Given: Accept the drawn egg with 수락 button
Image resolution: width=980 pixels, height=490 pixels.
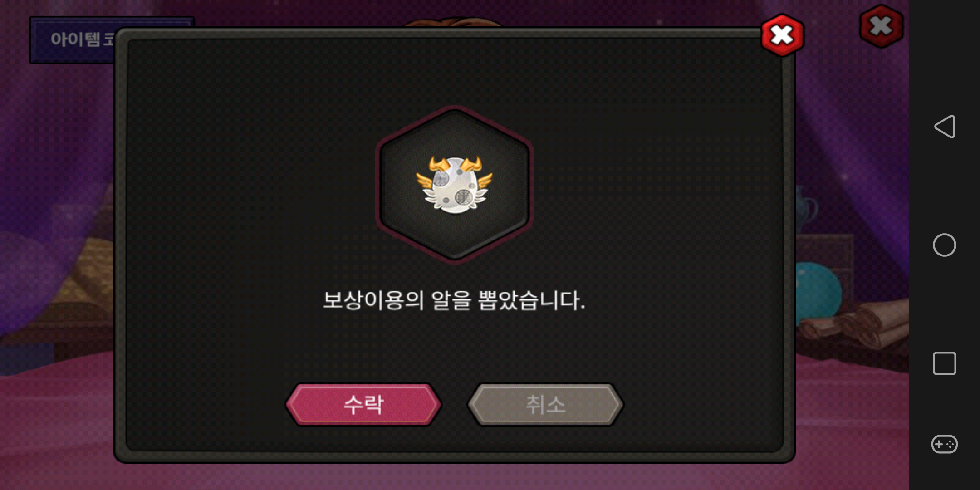Looking at the screenshot, I should point(363,404).
